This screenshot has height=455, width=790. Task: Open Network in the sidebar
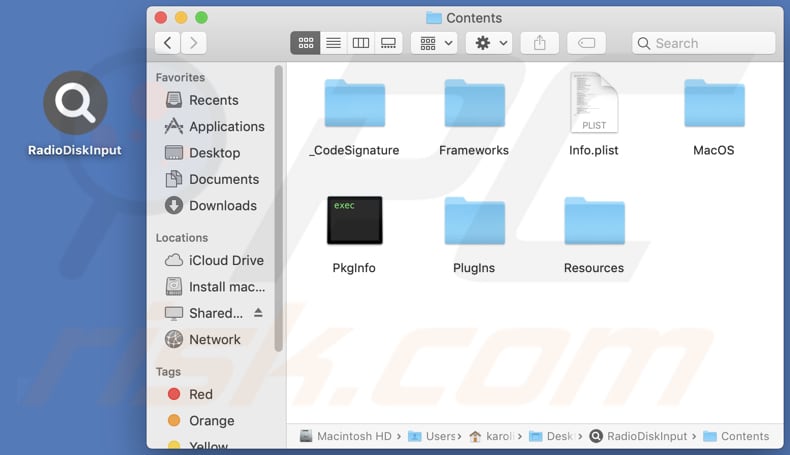click(x=203, y=339)
